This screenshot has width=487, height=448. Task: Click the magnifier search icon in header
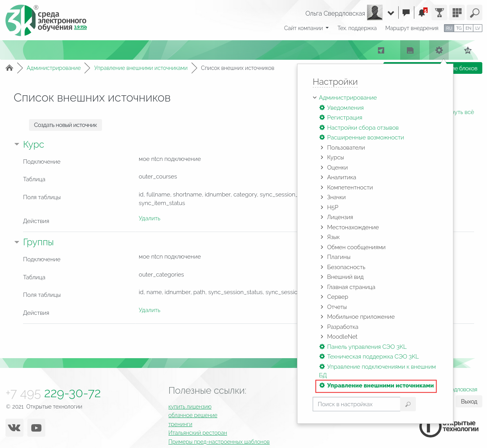(474, 13)
